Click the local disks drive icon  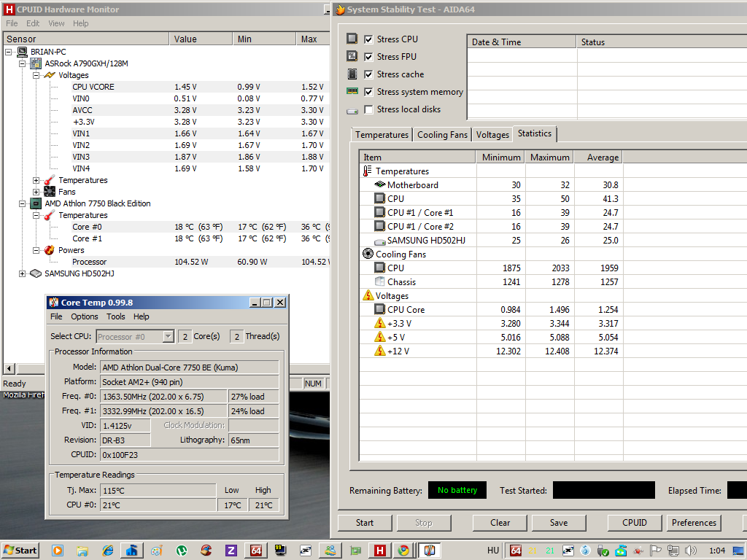pyautogui.click(x=352, y=111)
